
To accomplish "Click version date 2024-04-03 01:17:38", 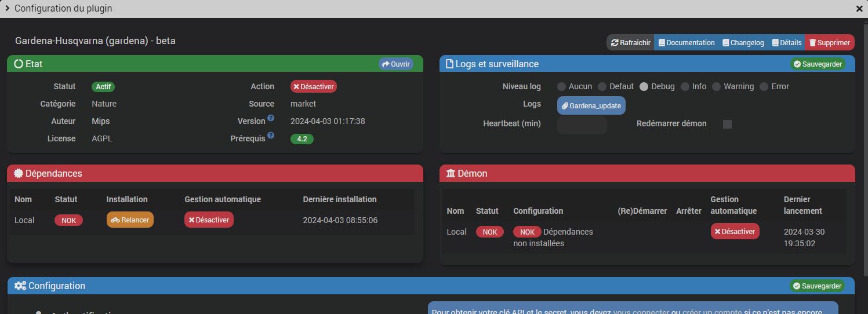I will click(328, 121).
